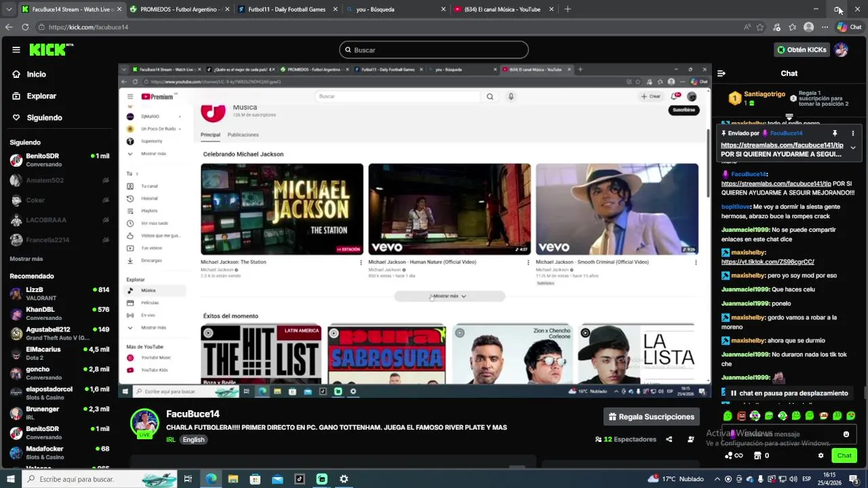Click Smooth Criminal video in stream
Screen dimensions: 868x488
coord(616,209)
